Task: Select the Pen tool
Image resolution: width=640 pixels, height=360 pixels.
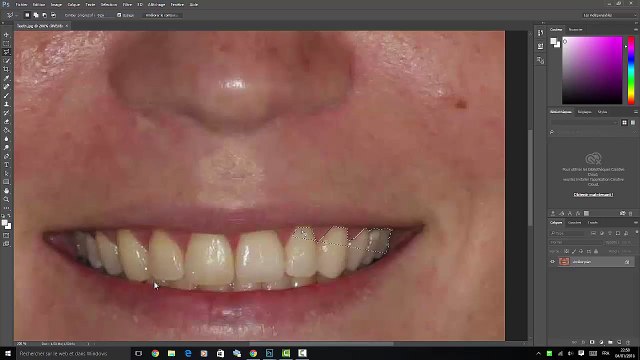Action: pos(7,156)
